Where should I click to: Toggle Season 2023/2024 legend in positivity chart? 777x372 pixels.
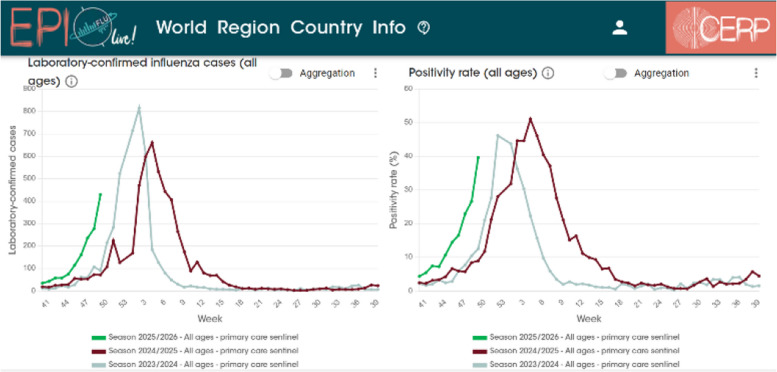click(576, 365)
